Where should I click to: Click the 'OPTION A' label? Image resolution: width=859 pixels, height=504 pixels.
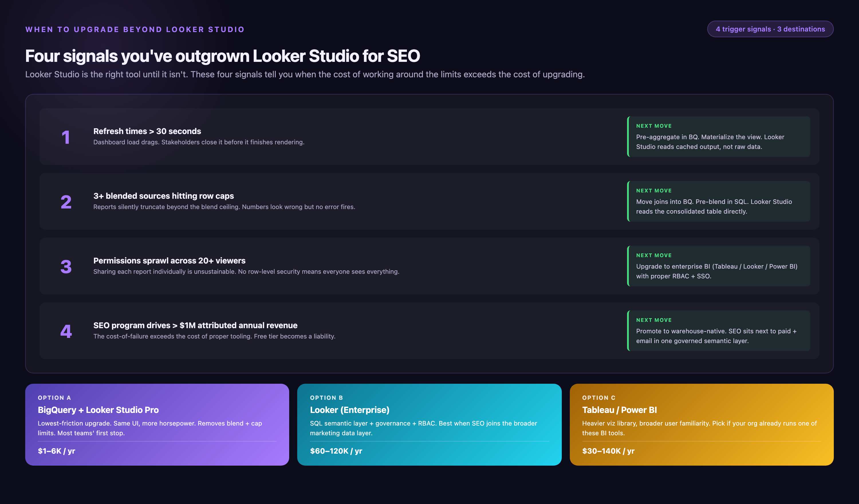point(54,398)
